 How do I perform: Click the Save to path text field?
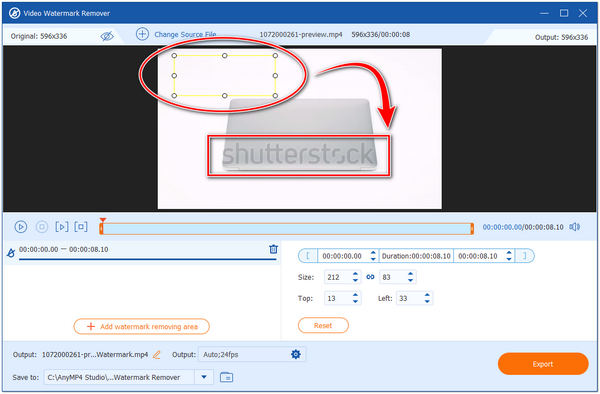pos(119,377)
